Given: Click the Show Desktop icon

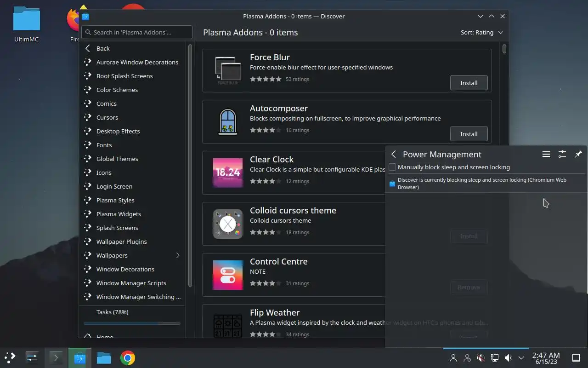Looking at the screenshot, I should coord(576,358).
